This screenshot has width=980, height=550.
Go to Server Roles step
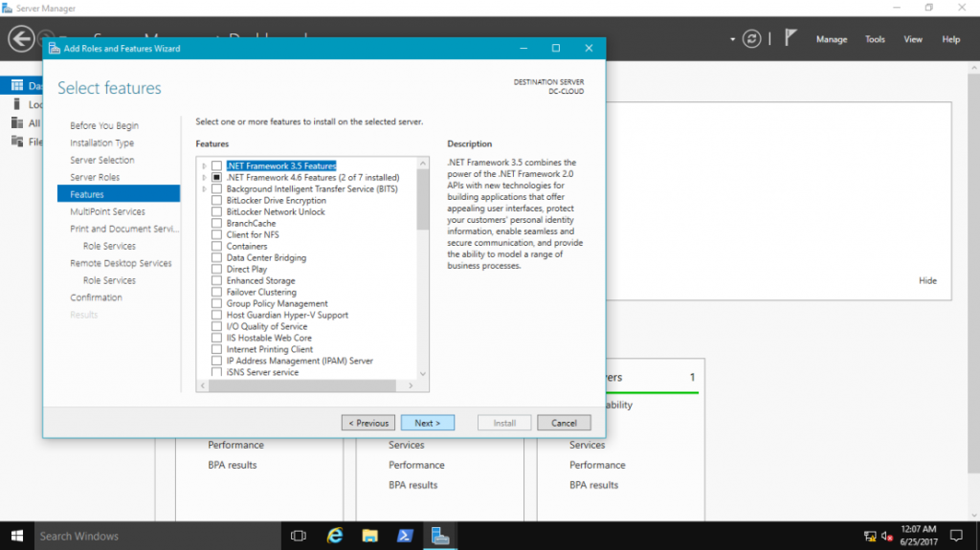click(95, 177)
